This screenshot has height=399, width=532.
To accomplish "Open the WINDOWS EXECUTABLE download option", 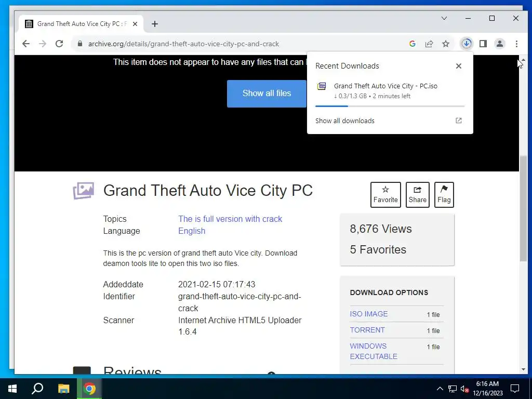I will (x=373, y=351).
